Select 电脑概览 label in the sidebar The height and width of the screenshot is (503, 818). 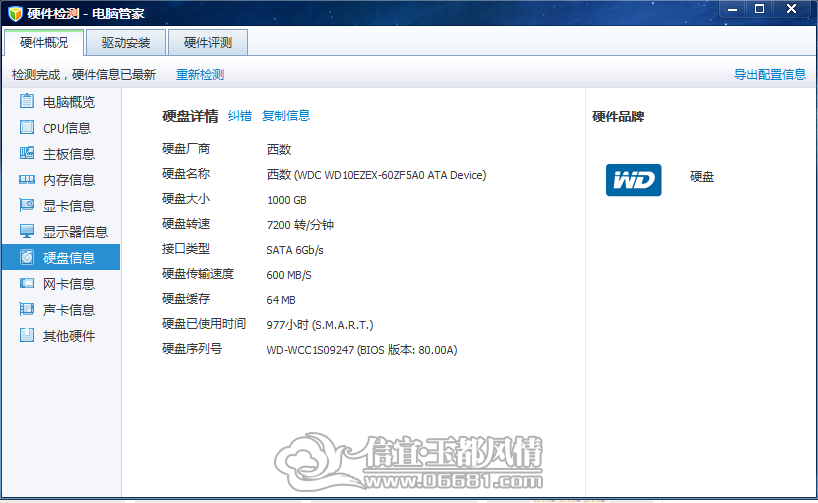tap(69, 102)
